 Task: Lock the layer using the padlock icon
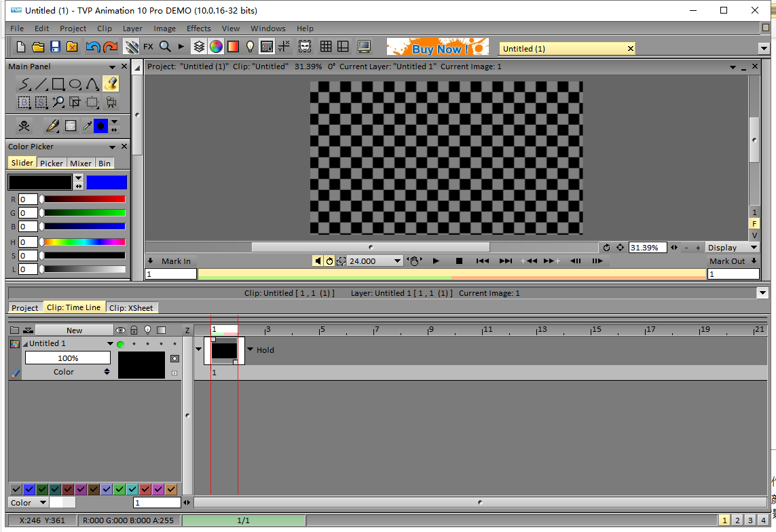point(134,330)
